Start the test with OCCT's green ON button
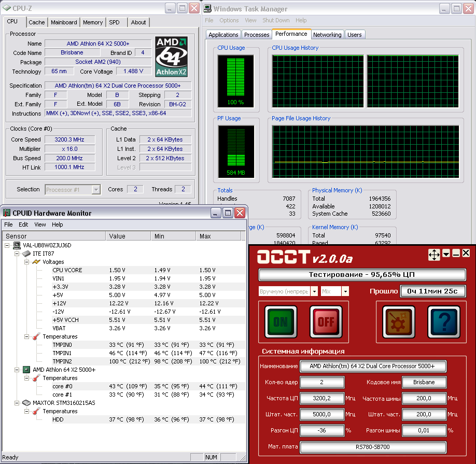The width and height of the screenshot is (476, 464). point(281,322)
